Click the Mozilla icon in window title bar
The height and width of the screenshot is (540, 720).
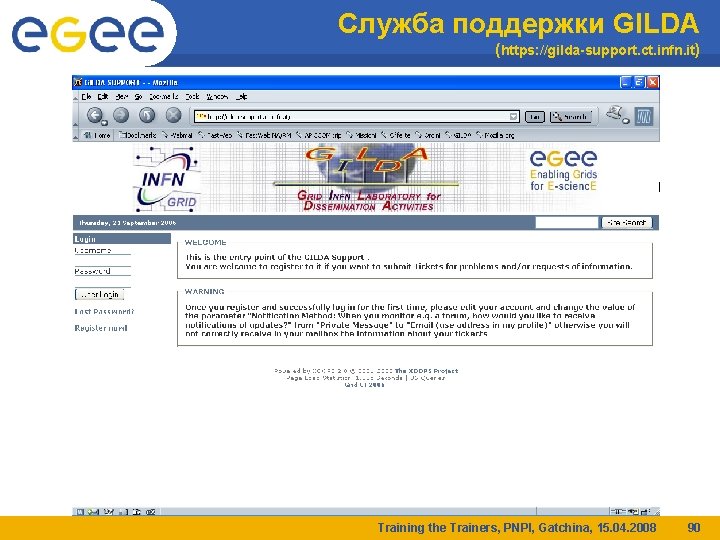point(78,82)
